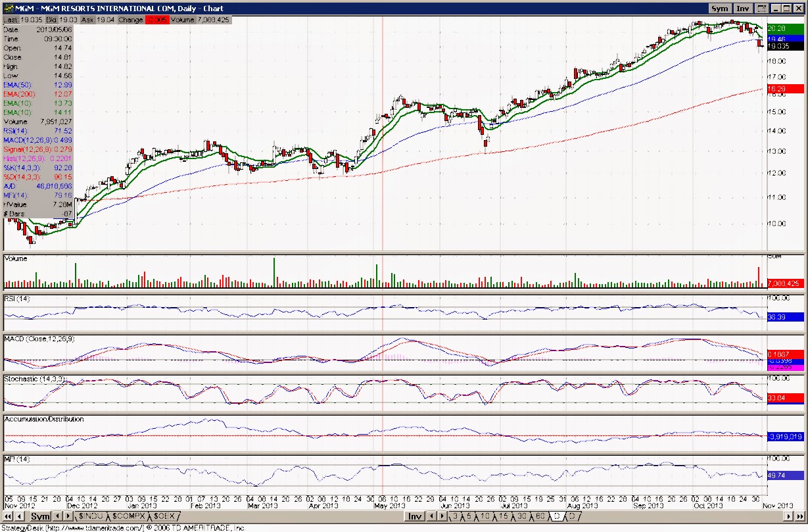Screen dimensions: 808x532
Task: Click the Accumulation/Distribution panel title
Action: (44, 419)
